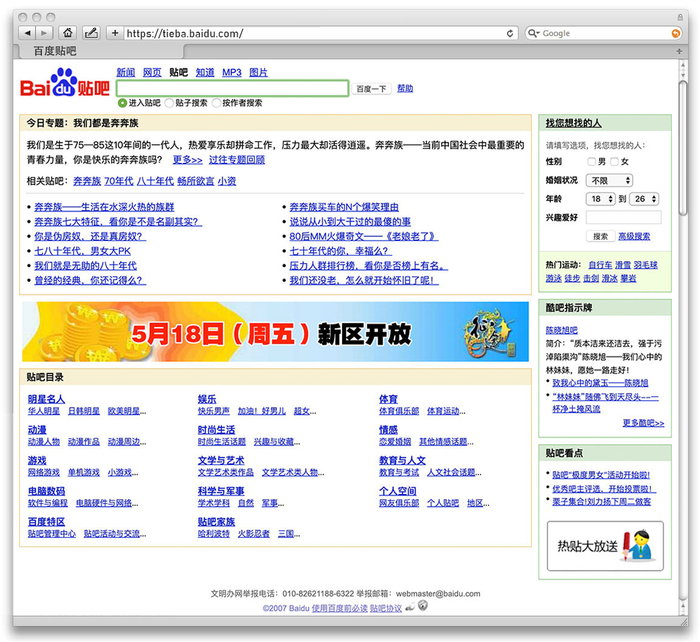Click the orange RSS icon in Google search box
This screenshot has height=642, width=700.
pyautogui.click(x=676, y=33)
